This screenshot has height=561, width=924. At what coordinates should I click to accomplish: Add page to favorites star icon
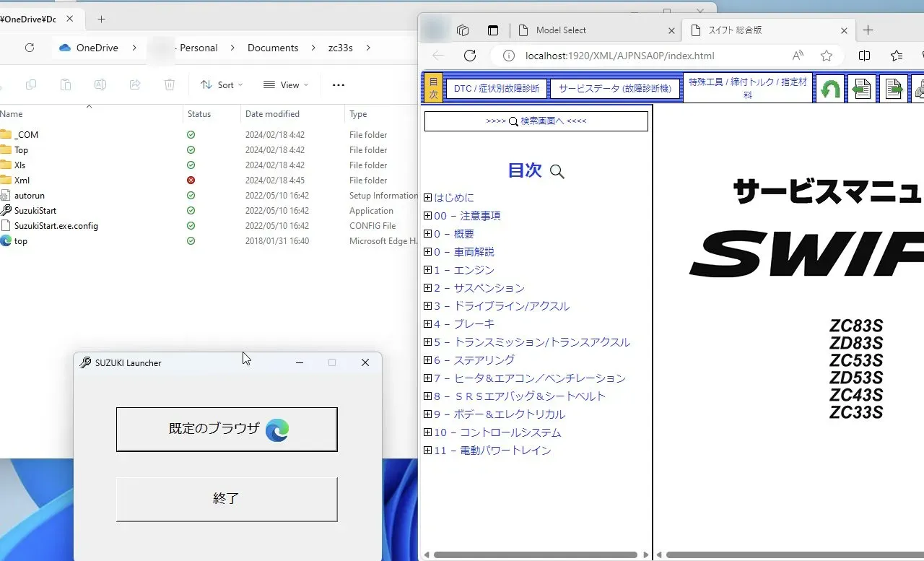tap(827, 56)
